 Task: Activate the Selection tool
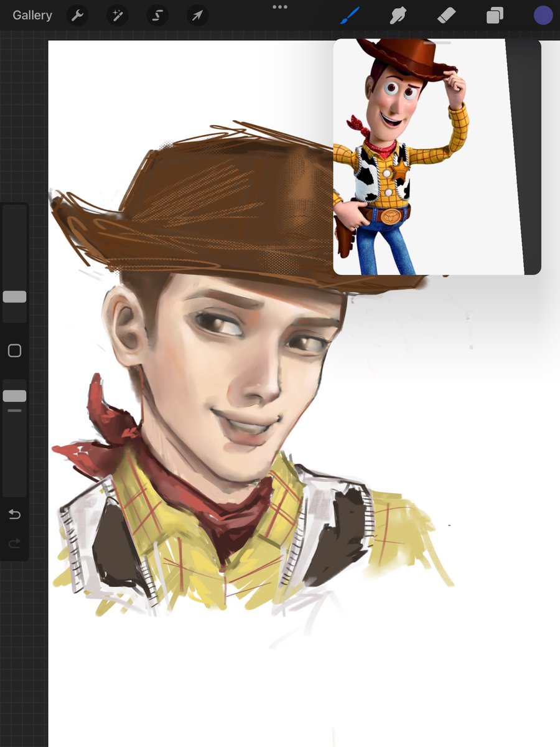click(157, 16)
